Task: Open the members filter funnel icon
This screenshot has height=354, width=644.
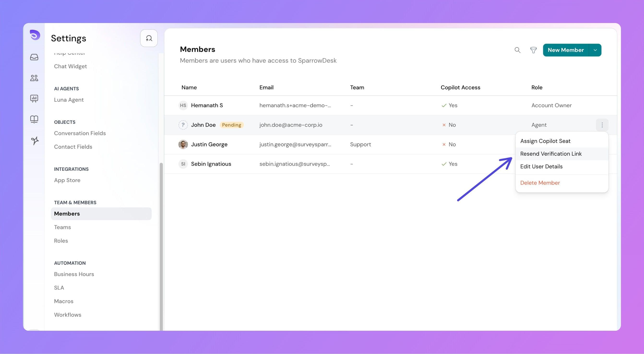Action: tap(533, 50)
